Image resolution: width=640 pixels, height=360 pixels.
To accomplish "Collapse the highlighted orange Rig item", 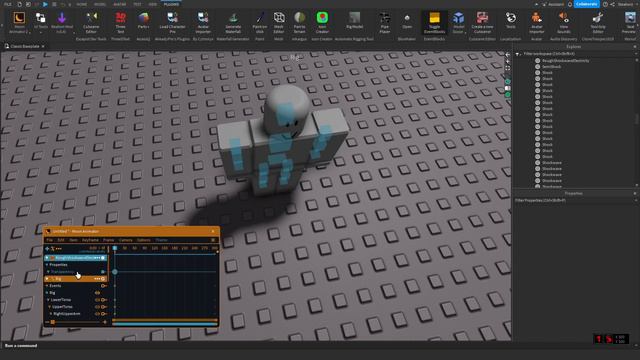I will [x=47, y=279].
